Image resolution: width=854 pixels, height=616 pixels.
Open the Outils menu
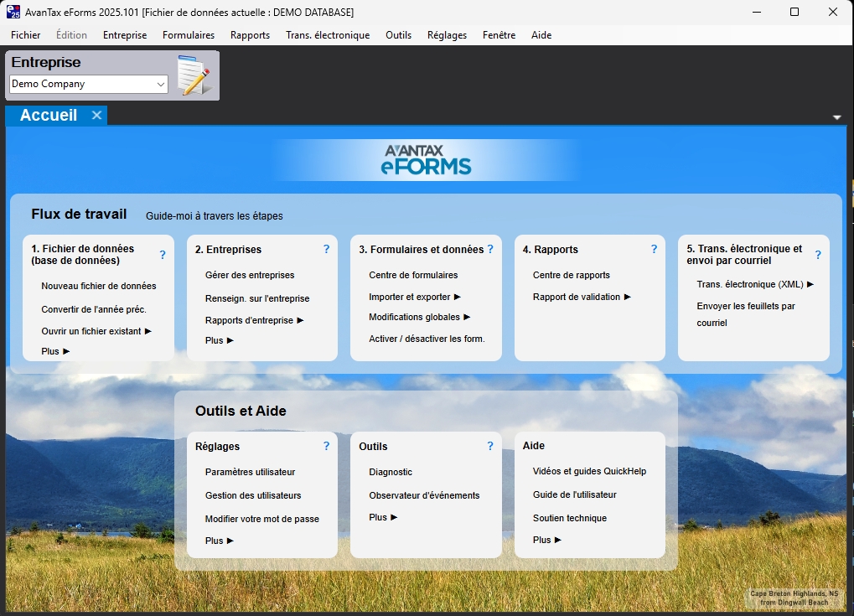click(399, 35)
